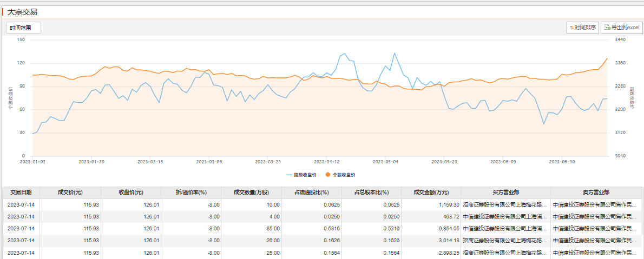Click the 2023-05-23 x-axis date label
Screen dimensions: 644x259
[444, 162]
